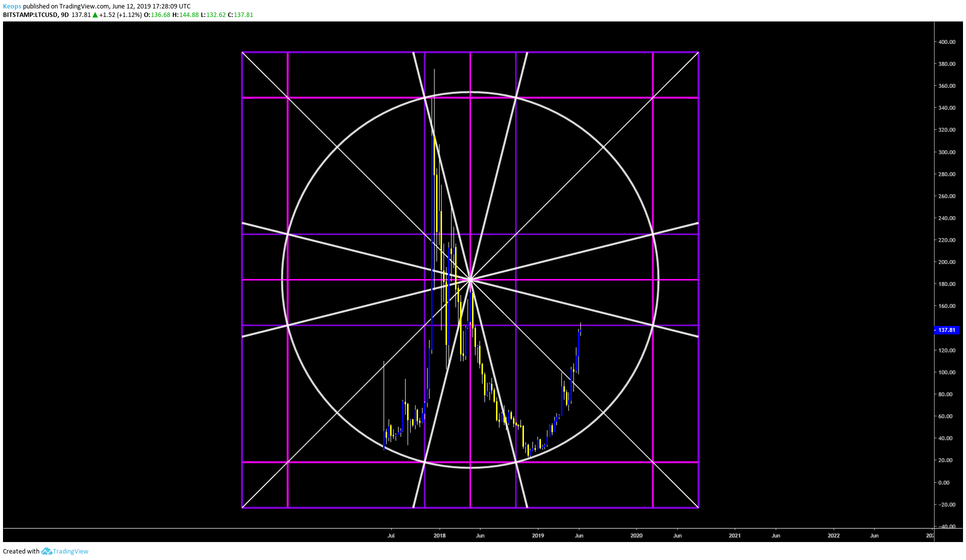This screenshot has width=966, height=560.
Task: Click the 2020 label on time axis
Action: [636, 536]
